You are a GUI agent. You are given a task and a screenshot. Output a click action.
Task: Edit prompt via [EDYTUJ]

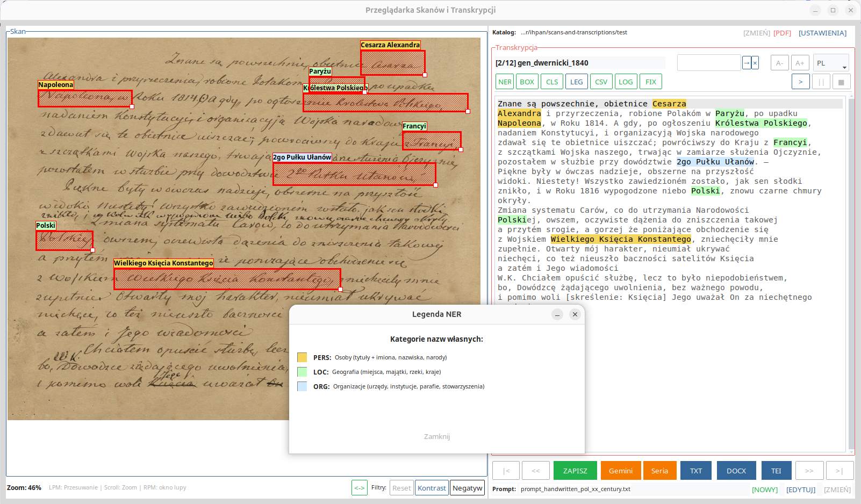pyautogui.click(x=801, y=489)
